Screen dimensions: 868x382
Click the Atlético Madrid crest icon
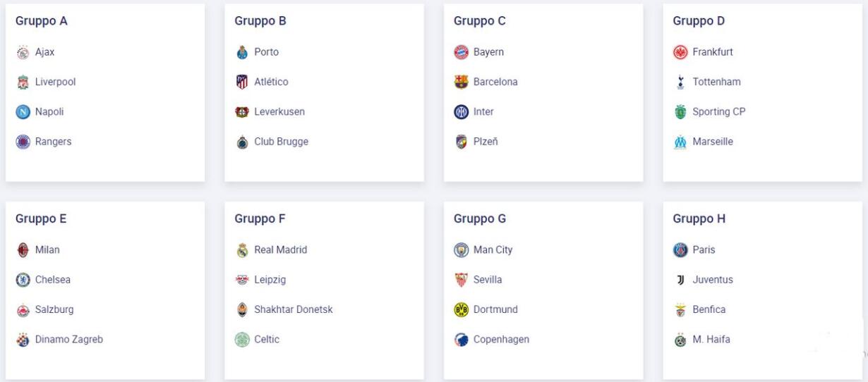(242, 82)
